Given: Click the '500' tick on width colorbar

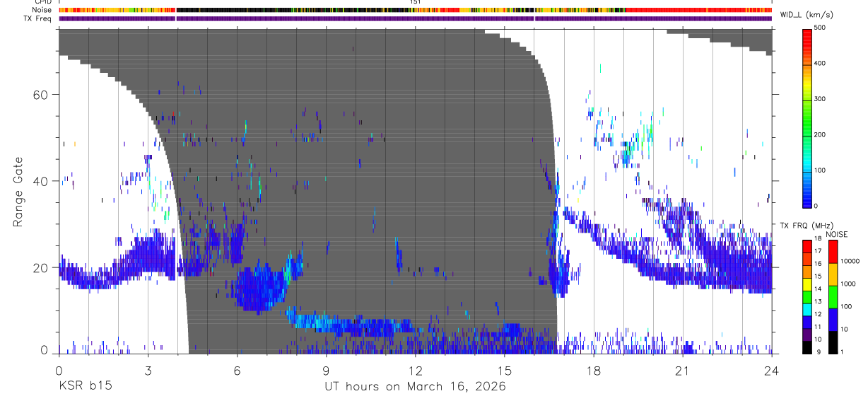Looking at the screenshot, I should click(819, 28).
